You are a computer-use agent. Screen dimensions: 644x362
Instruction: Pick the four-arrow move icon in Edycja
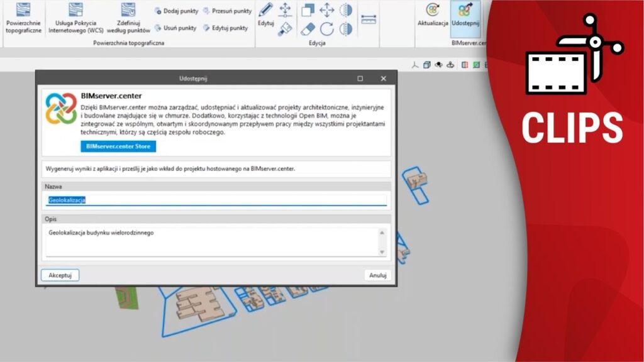click(x=326, y=10)
